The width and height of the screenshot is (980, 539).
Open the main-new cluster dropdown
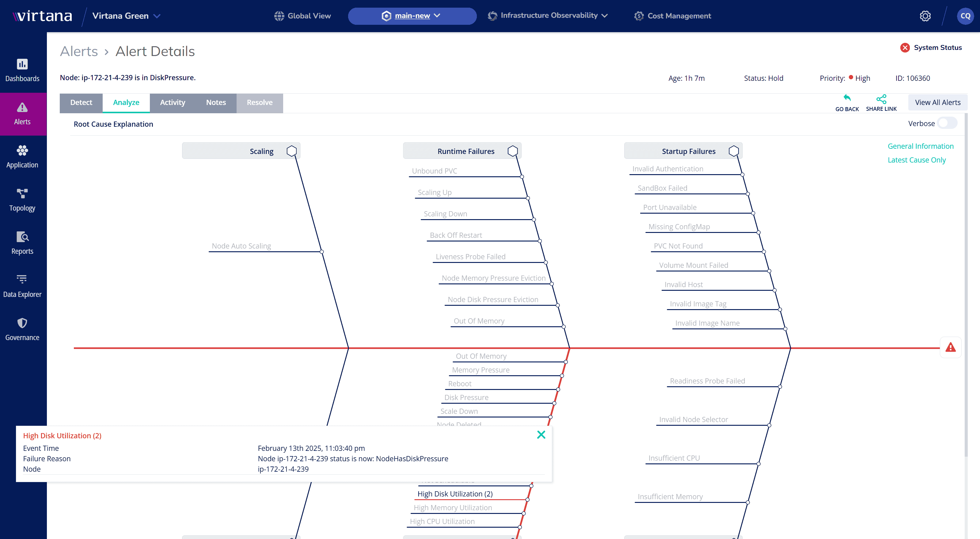click(412, 16)
